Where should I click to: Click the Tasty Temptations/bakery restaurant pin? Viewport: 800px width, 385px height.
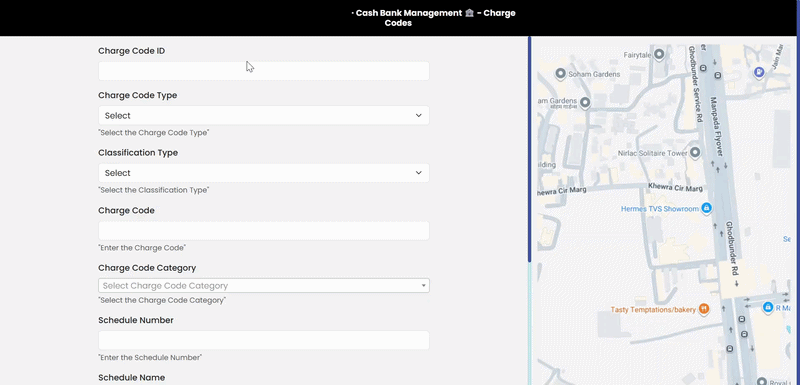point(704,309)
